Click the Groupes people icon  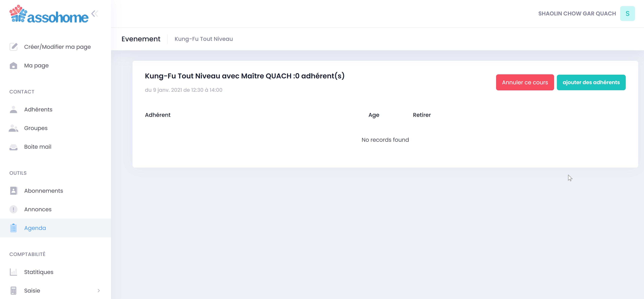pyautogui.click(x=14, y=128)
